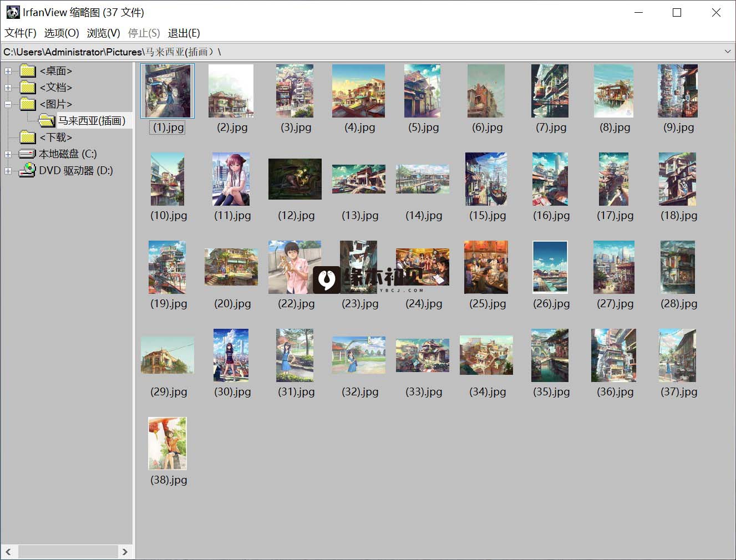This screenshot has height=560, width=736.
Task: Select thumbnail of (2).jpg
Action: pos(231,91)
